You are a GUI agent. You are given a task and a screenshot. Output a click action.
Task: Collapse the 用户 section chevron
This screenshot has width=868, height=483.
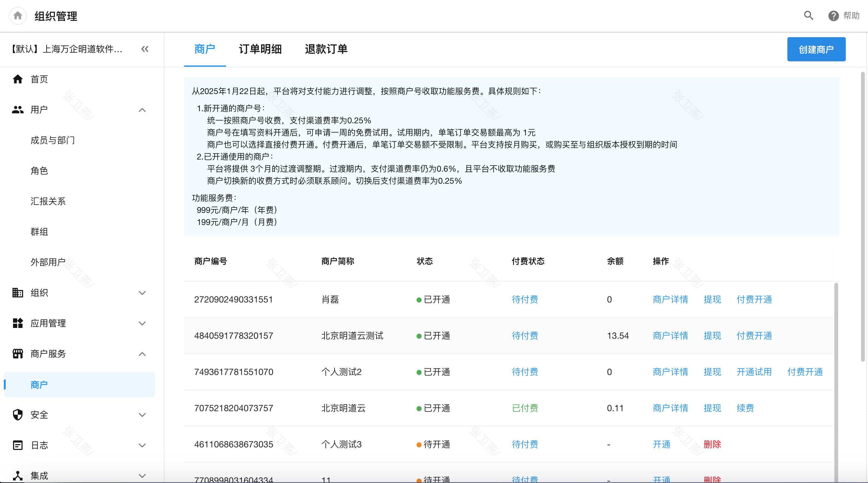(142, 110)
